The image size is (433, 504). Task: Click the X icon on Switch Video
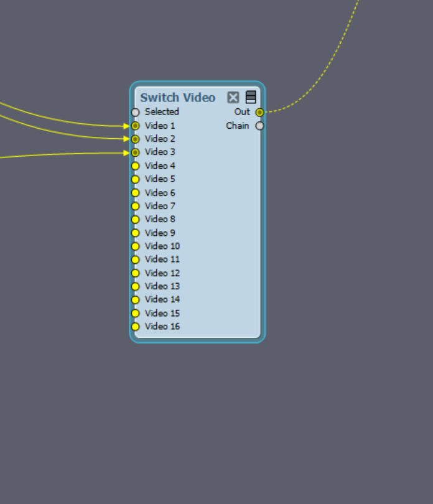(233, 97)
